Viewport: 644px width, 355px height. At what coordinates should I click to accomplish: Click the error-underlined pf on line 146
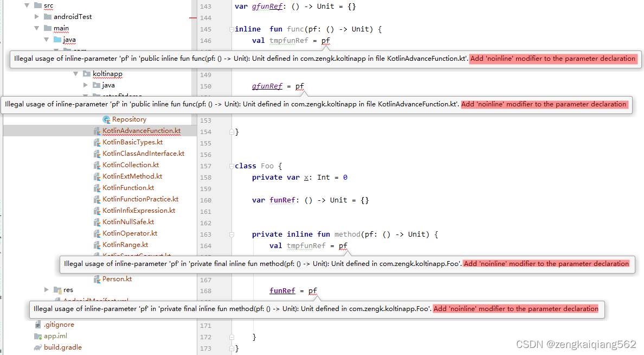point(326,40)
